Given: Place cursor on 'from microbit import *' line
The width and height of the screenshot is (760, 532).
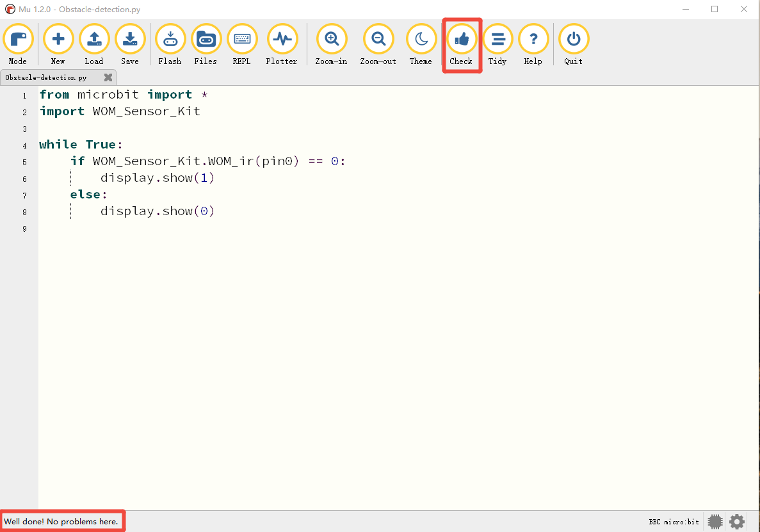Looking at the screenshot, I should tap(124, 95).
